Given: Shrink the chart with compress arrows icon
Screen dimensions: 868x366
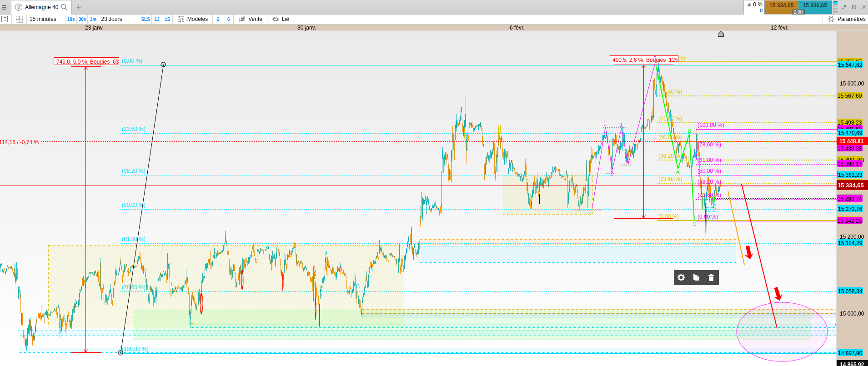Looking at the screenshot, I should [x=844, y=7].
